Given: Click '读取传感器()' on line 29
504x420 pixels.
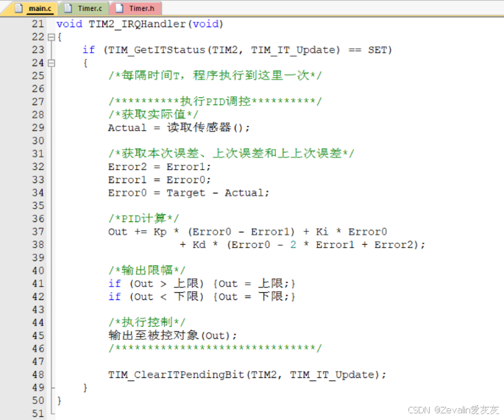Looking at the screenshot, I should [207, 127].
